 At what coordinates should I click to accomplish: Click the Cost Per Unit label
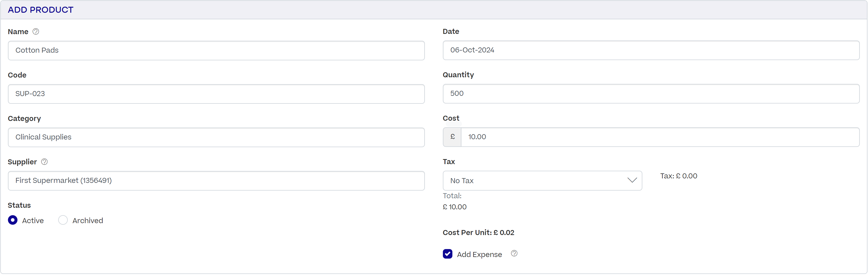479,232
